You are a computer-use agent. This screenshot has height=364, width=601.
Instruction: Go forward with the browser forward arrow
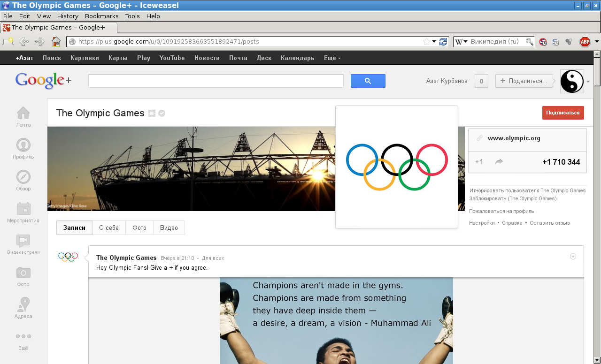pyautogui.click(x=40, y=42)
